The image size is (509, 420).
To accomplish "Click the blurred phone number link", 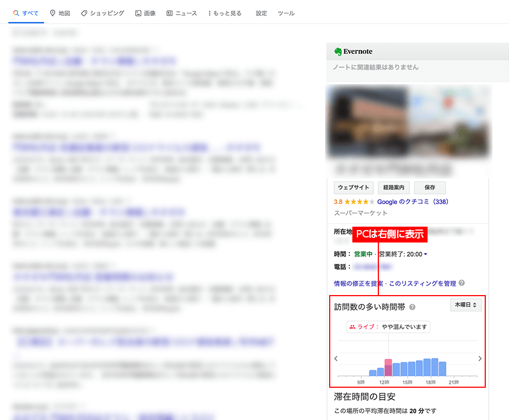I will click(x=372, y=267).
